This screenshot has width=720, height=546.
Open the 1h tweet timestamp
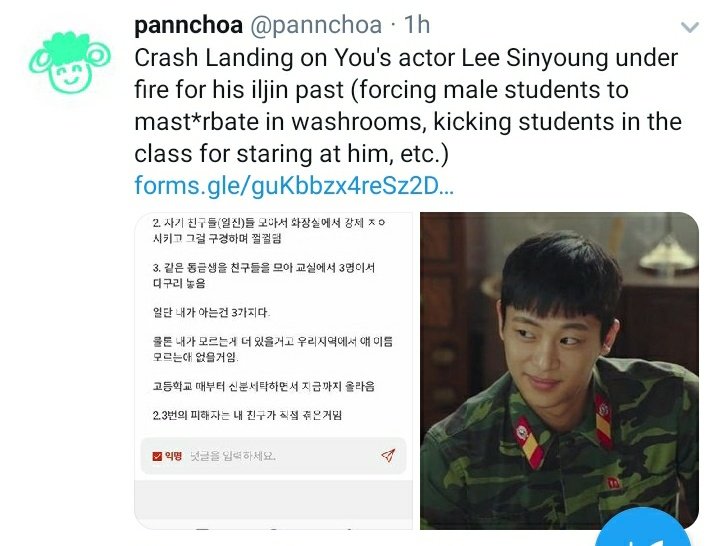click(417, 25)
